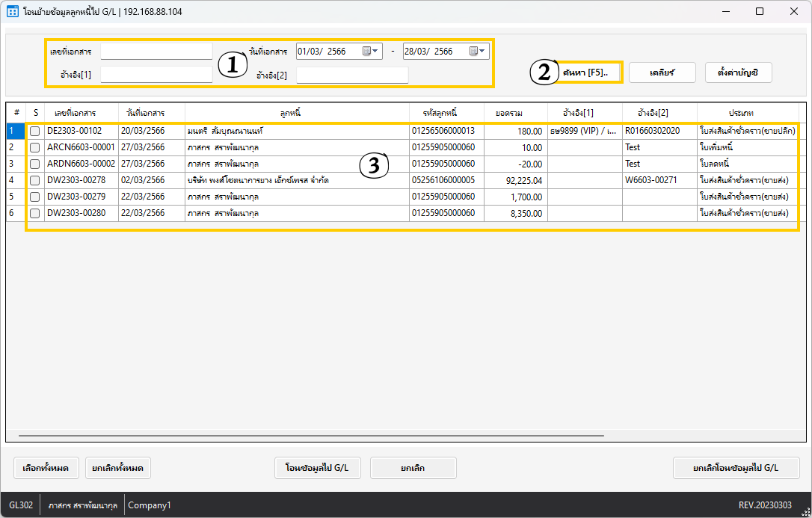Screen dimensions: 812x518
Task: Open start date 01/03/2566 dropdown arrow
Action: [x=376, y=52]
